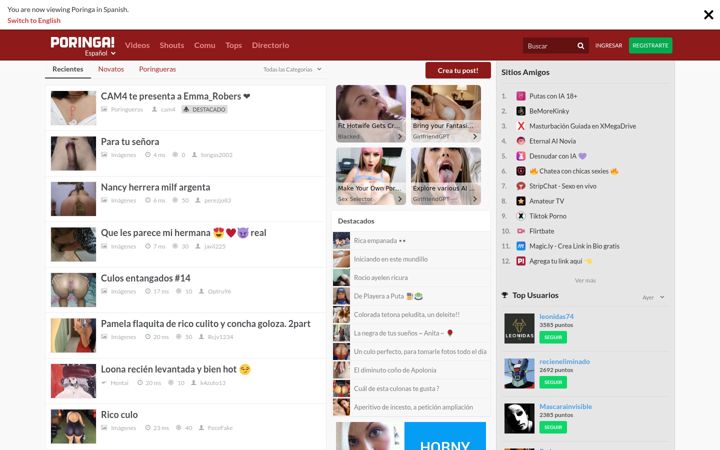This screenshot has width=720, height=450.
Task: Open the recieneliminado profile link
Action: 564,361
